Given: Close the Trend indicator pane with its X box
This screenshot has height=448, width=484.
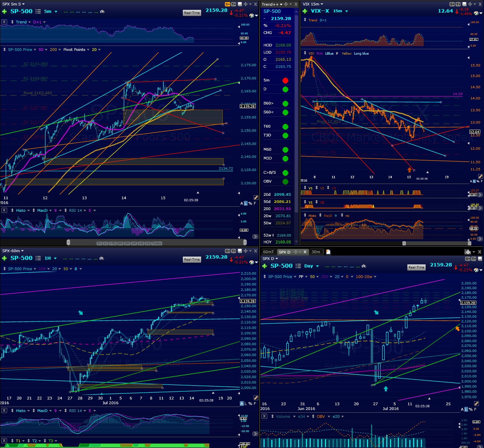Looking at the screenshot, I should (x=4, y=22).
